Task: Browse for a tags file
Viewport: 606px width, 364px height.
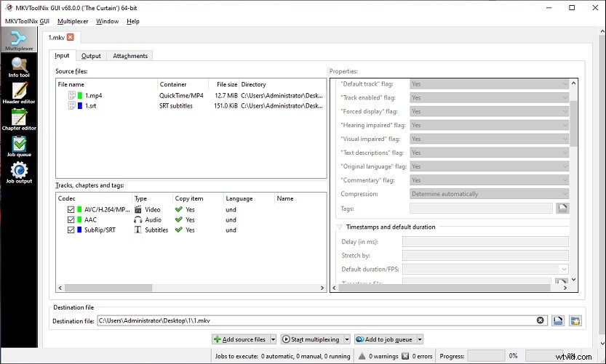Action: (562, 209)
